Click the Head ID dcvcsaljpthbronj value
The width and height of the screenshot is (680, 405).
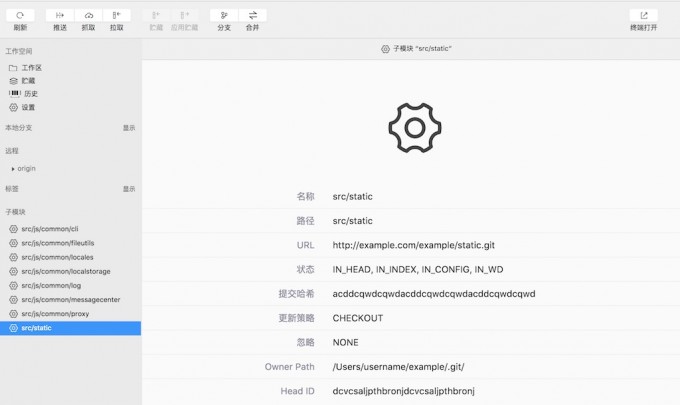pyautogui.click(x=404, y=391)
